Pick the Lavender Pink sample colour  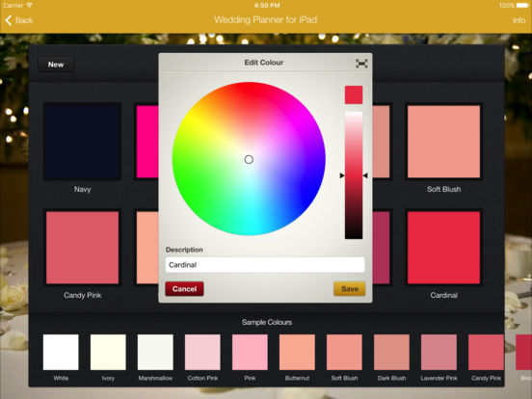click(439, 352)
